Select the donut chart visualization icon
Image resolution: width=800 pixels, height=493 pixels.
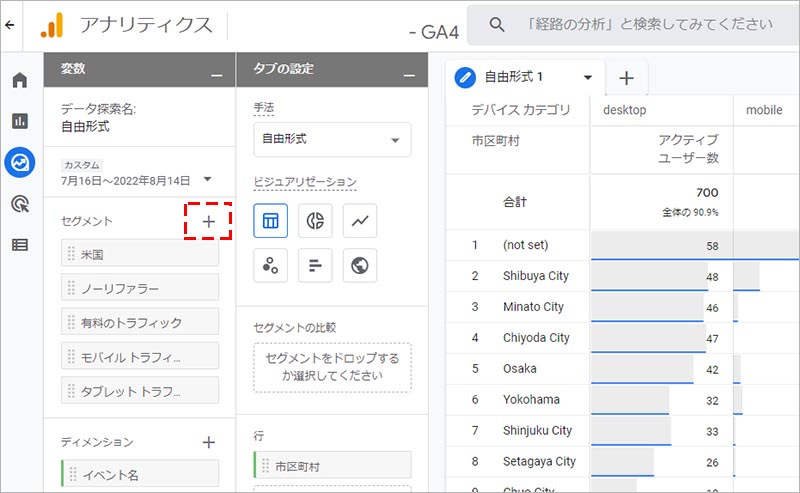pos(315,221)
